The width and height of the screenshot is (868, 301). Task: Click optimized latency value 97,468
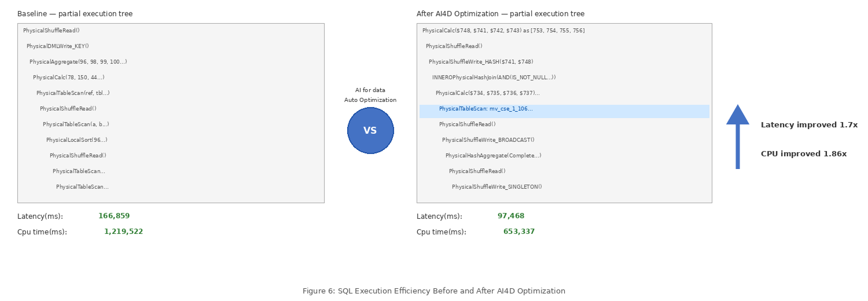(511, 216)
